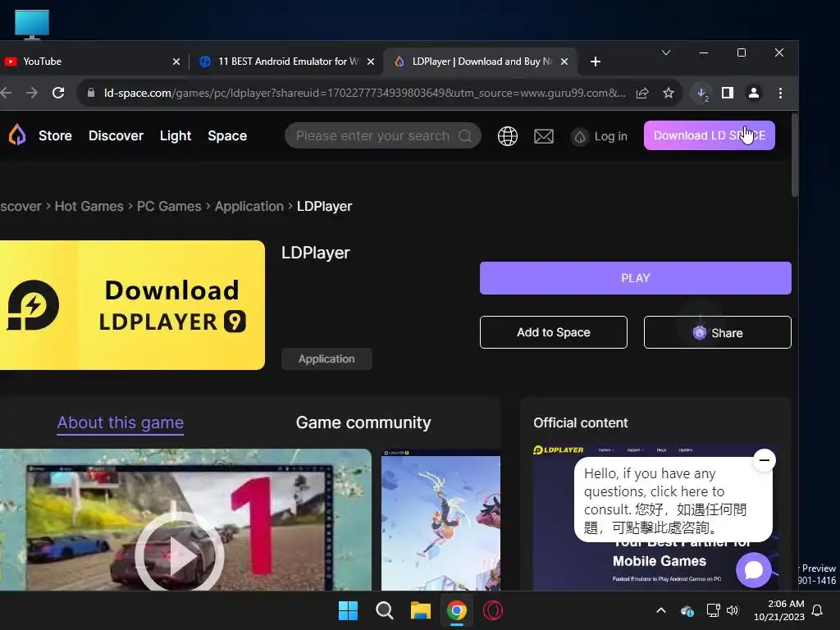Viewport: 840px width, 630px height.
Task: Open File Explorer from taskbar
Action: click(421, 610)
